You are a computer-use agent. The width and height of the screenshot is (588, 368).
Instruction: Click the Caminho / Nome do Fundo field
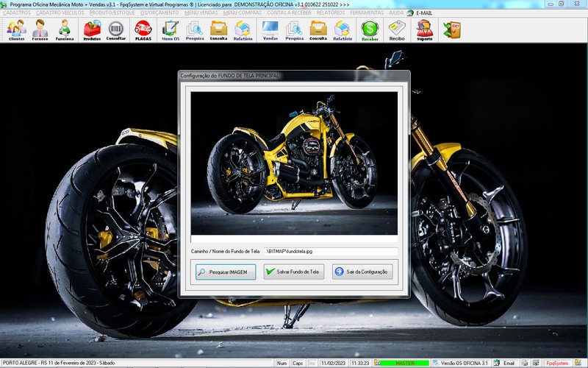[x=331, y=251]
